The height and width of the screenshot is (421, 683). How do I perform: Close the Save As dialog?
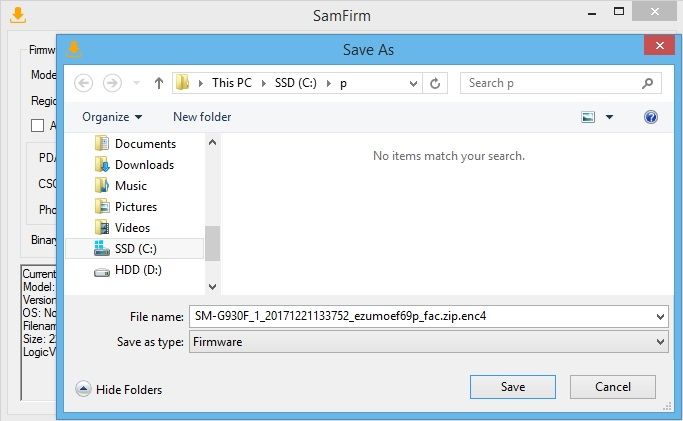coord(659,45)
